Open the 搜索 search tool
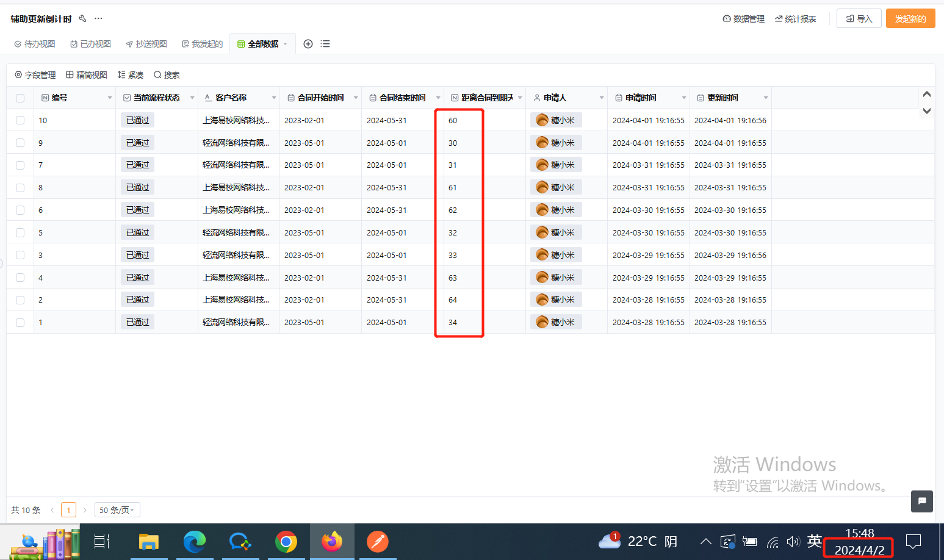 point(167,75)
